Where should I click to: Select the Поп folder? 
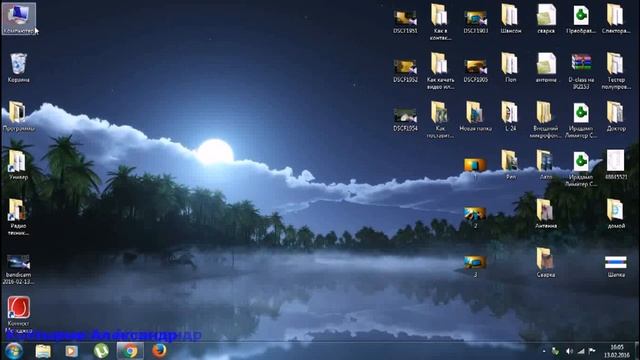point(510,68)
